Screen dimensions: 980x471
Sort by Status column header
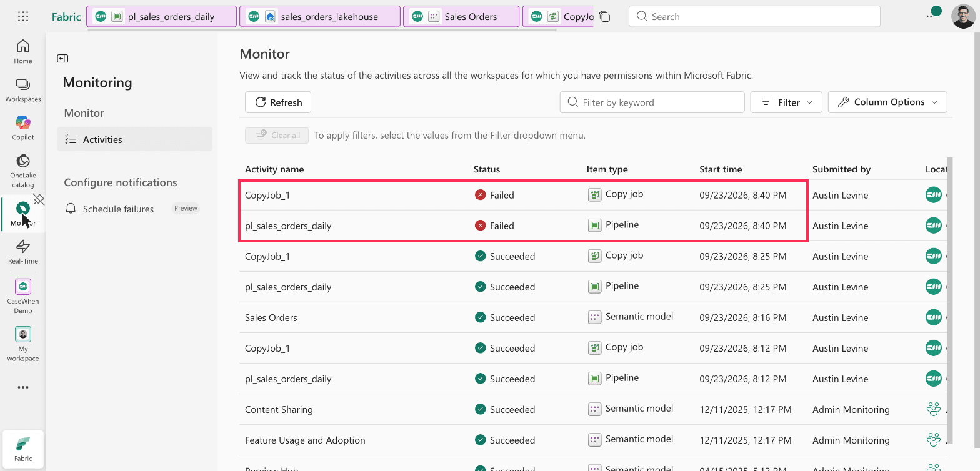tap(487, 169)
